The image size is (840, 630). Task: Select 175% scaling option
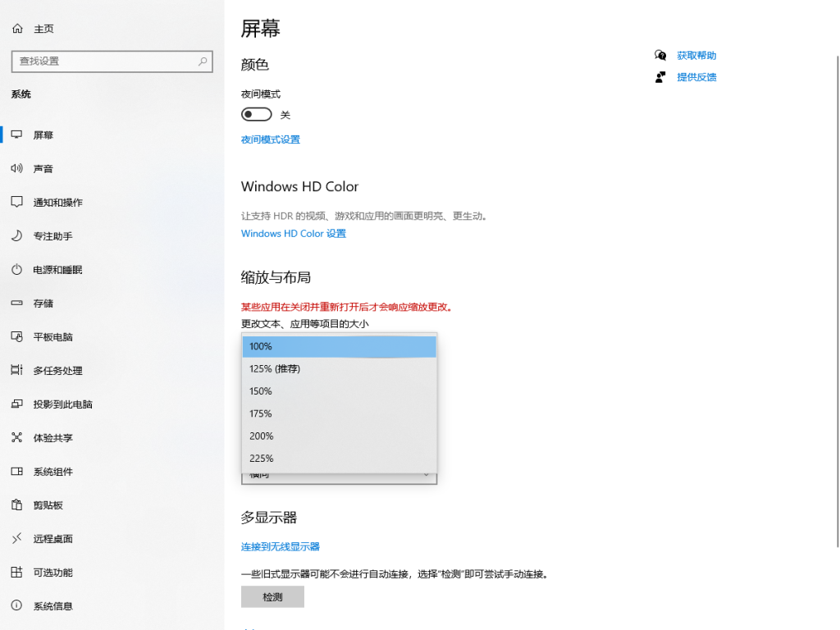[339, 413]
